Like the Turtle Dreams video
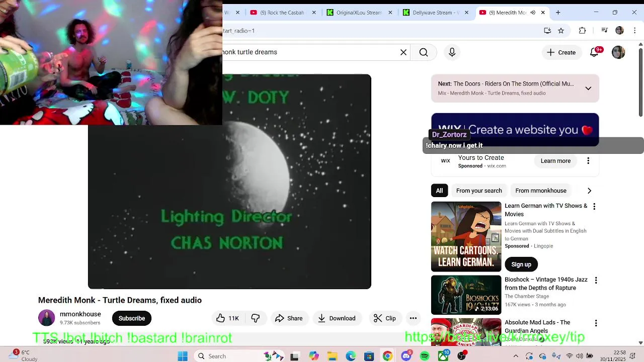The width and height of the screenshot is (644, 362). point(227,318)
